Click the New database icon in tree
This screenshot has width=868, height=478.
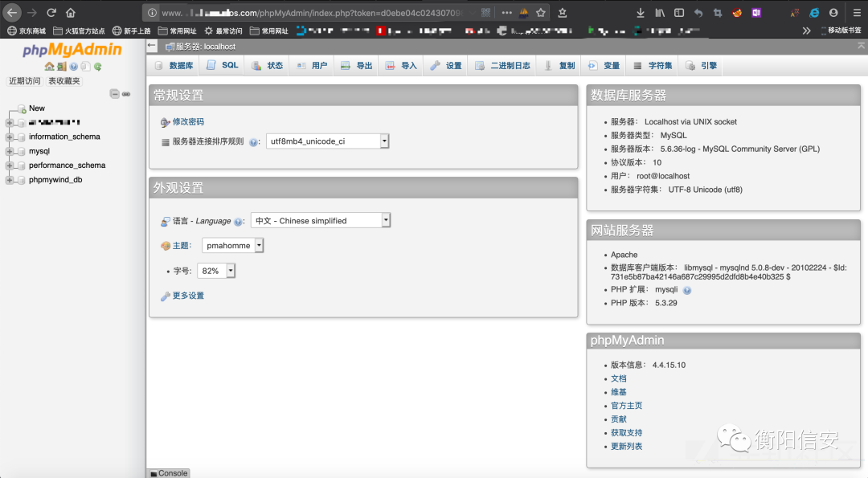(22, 109)
